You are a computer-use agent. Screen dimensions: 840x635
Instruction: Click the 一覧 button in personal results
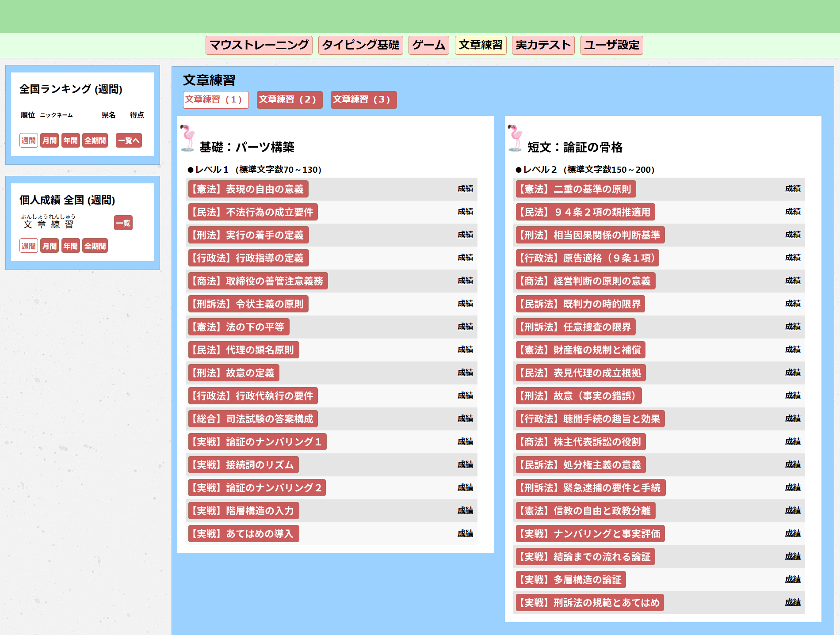pos(123,223)
